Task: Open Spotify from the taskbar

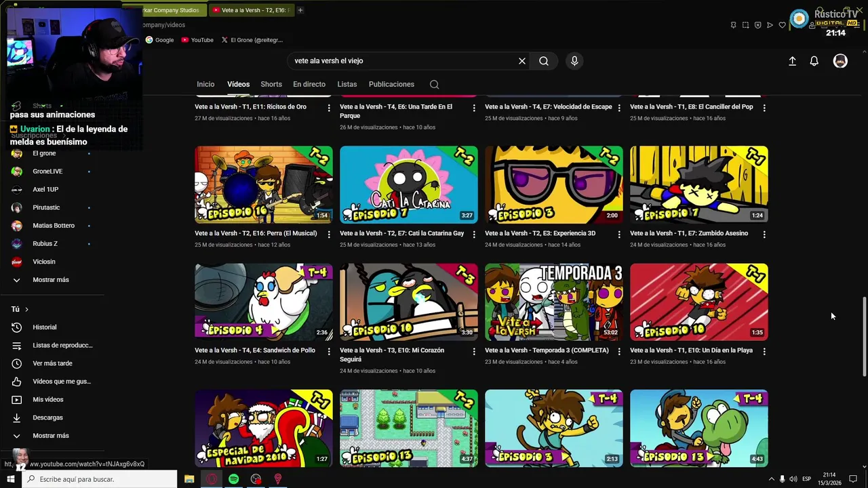Action: tap(234, 479)
